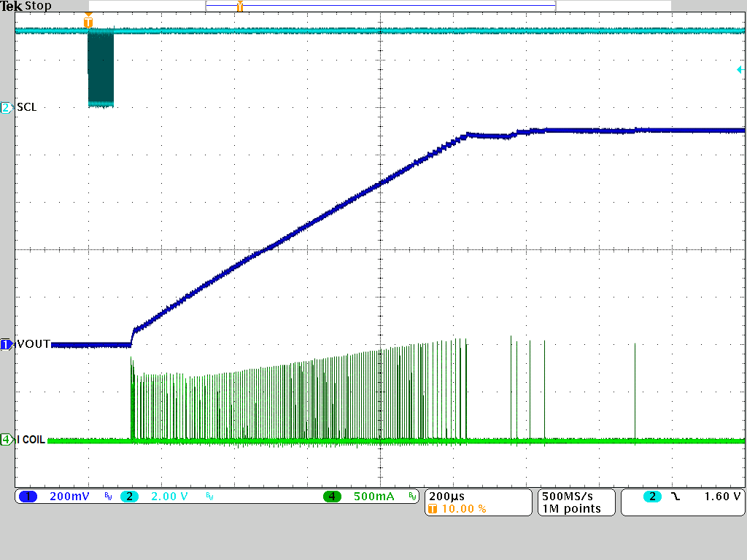Click the cyan waveform position arrow on right edge
Image resolution: width=747 pixels, height=560 pixels.
[738, 69]
